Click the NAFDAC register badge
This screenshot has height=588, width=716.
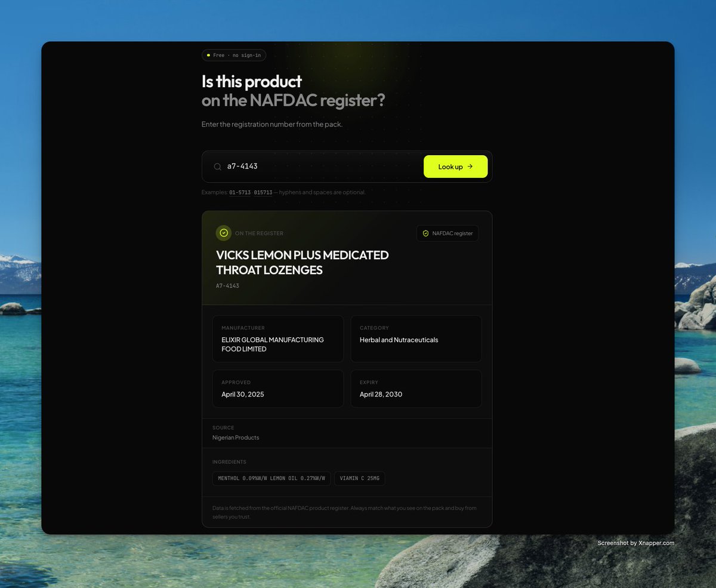pos(447,233)
